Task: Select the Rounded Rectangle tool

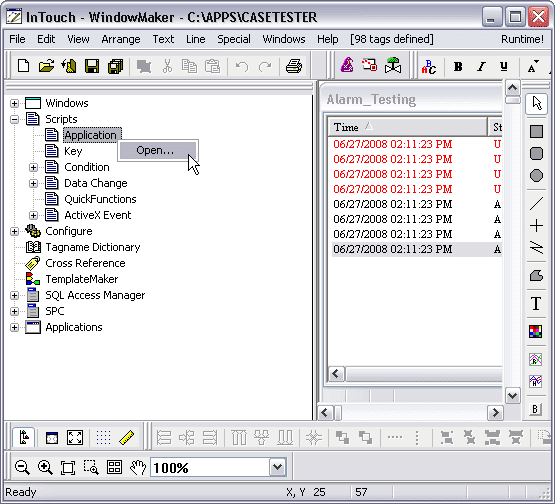Action: [537, 154]
